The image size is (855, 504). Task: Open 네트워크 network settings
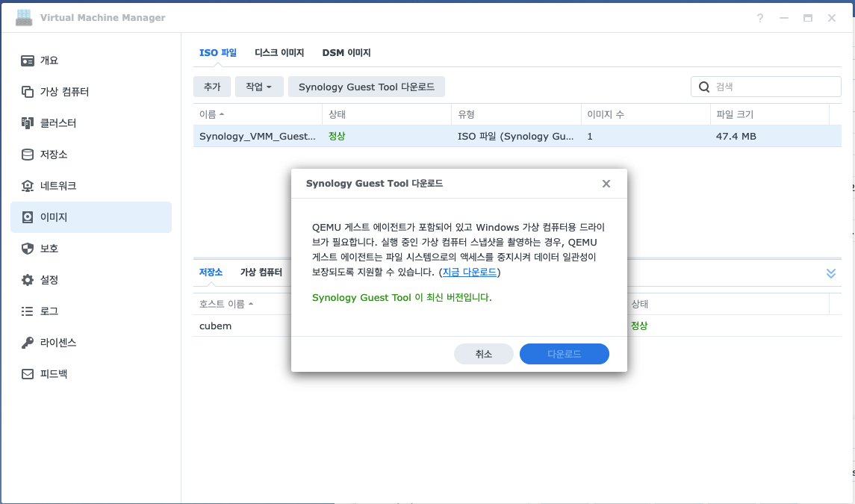click(90, 186)
